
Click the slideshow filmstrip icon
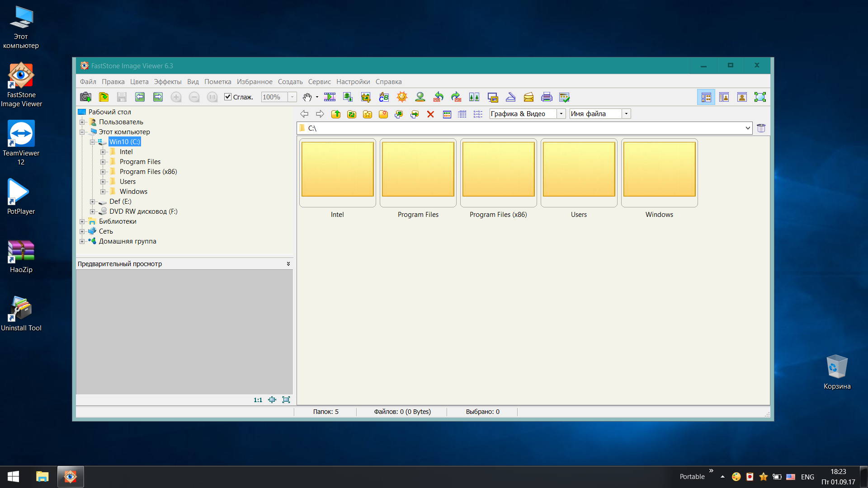(x=330, y=97)
